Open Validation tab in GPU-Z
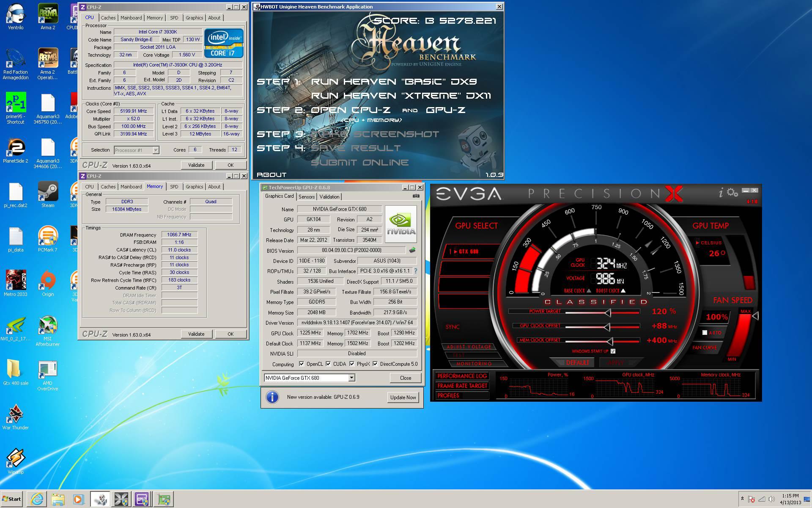812x508 pixels. tap(329, 197)
